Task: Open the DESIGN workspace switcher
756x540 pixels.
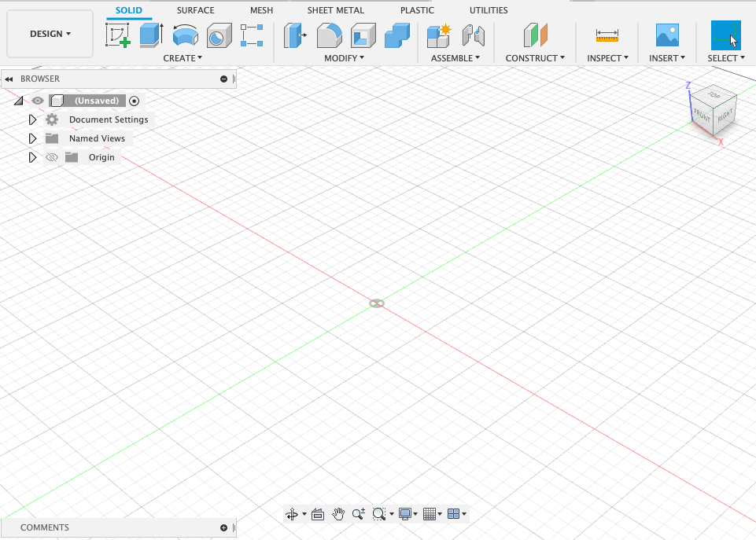Action: tap(49, 34)
